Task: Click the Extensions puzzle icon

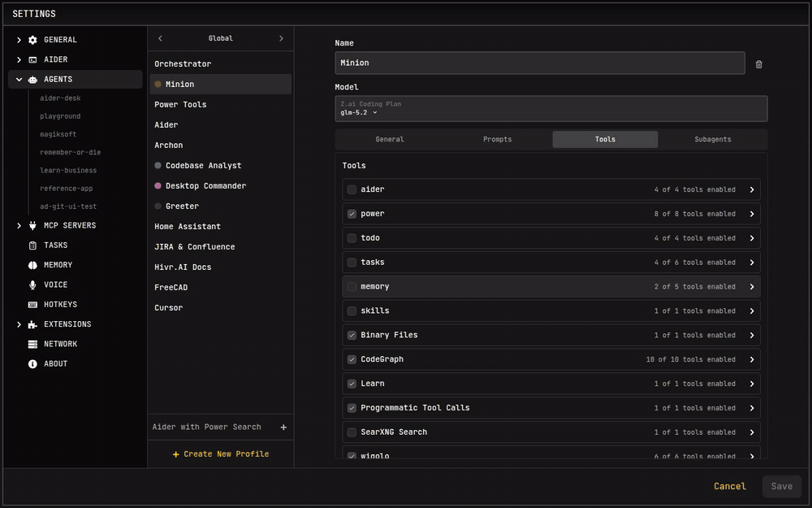Action: [x=32, y=324]
